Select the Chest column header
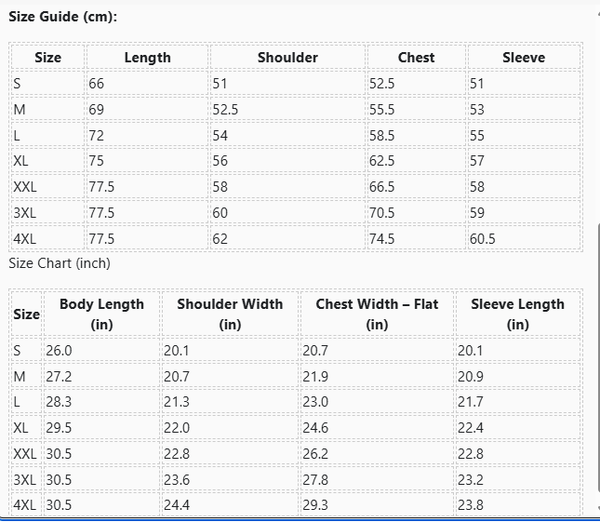This screenshot has width=600, height=522. pyautogui.click(x=416, y=58)
